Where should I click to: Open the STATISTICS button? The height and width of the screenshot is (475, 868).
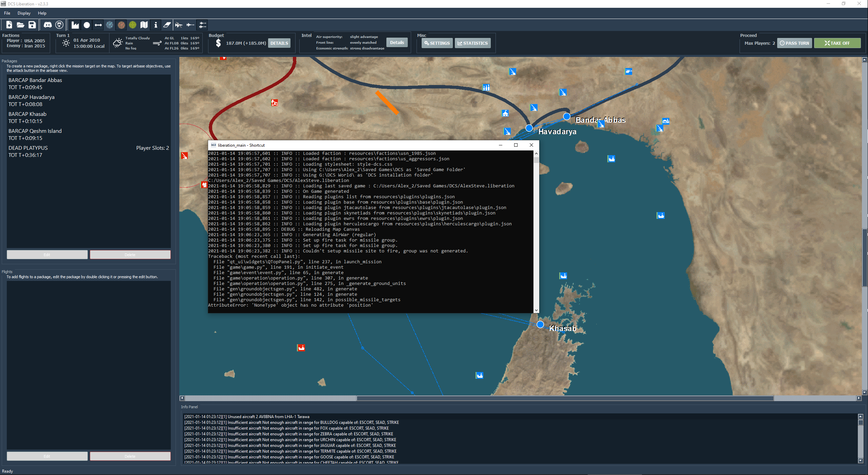(472, 43)
